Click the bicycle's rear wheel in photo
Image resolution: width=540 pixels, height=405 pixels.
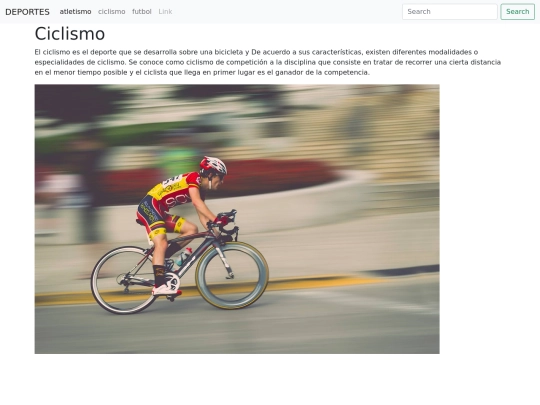point(124,280)
